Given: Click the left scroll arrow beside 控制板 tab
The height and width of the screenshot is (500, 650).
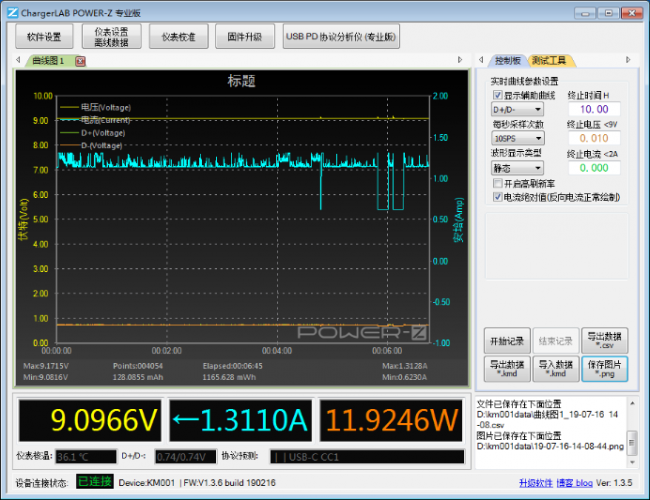Looking at the screenshot, I should pyautogui.click(x=481, y=60).
